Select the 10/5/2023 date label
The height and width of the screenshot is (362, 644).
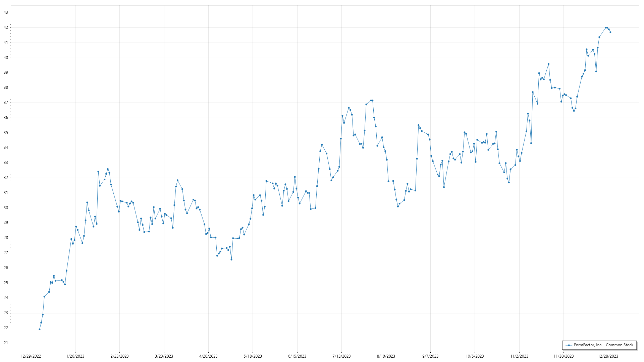(475, 356)
